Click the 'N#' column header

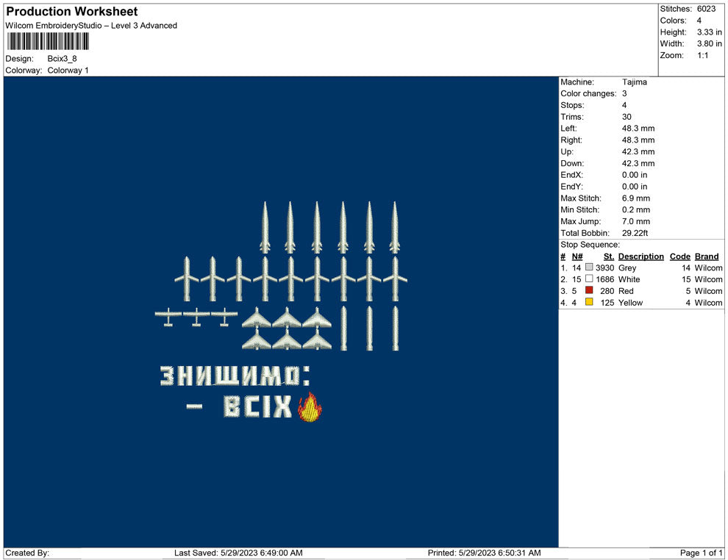(x=577, y=256)
